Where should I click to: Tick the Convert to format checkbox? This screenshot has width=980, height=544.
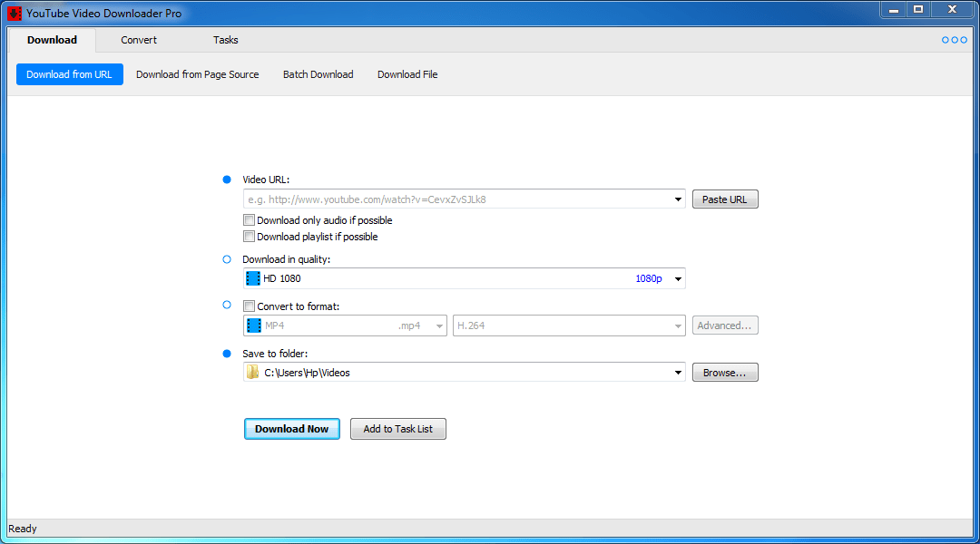click(x=249, y=306)
